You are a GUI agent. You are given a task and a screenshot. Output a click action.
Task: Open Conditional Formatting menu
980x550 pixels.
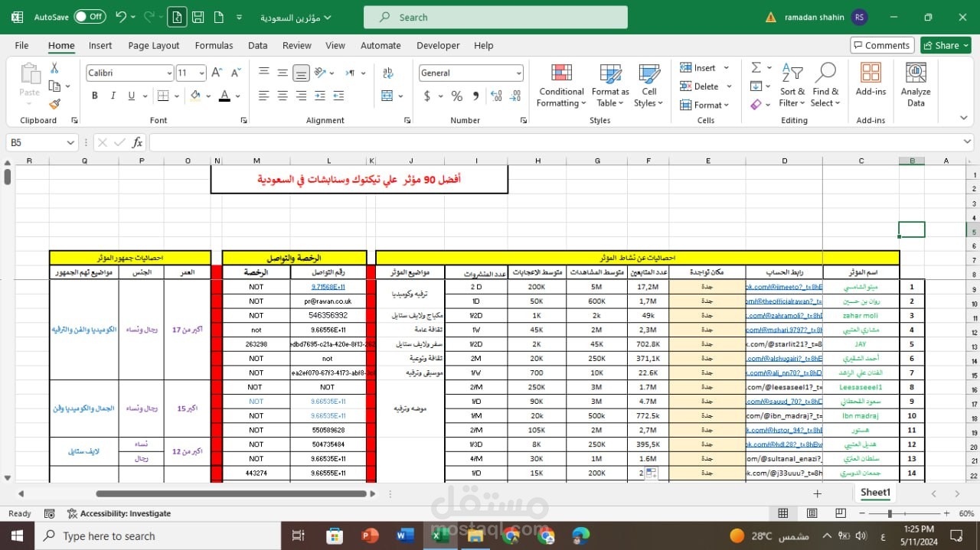[561, 85]
